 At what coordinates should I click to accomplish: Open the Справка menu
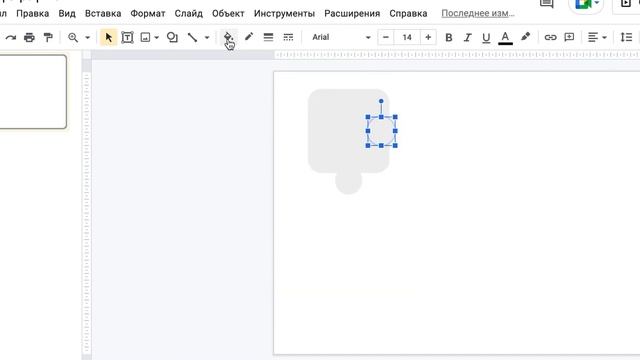[x=408, y=13]
